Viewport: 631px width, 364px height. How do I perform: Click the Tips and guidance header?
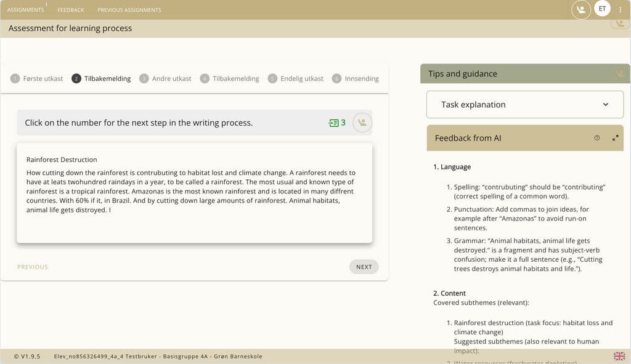tap(525, 74)
